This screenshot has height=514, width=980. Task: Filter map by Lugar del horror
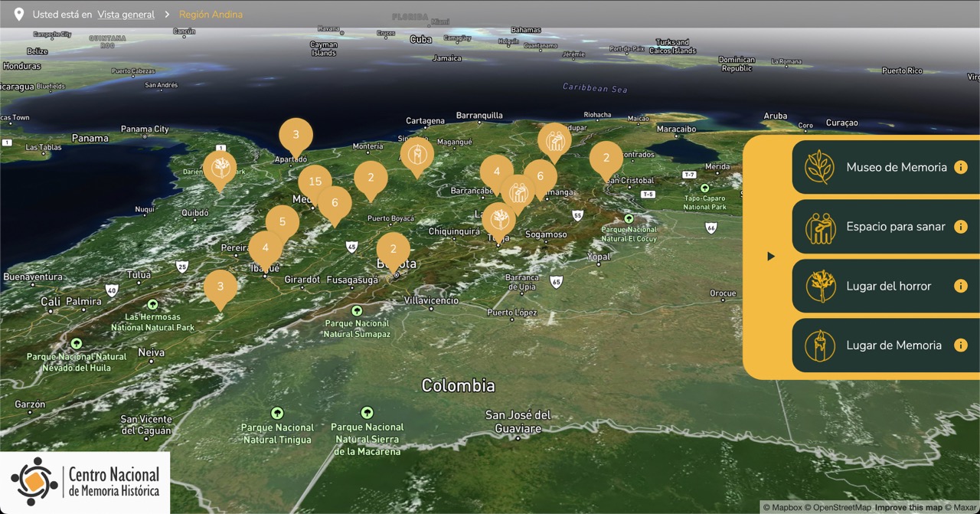point(886,286)
